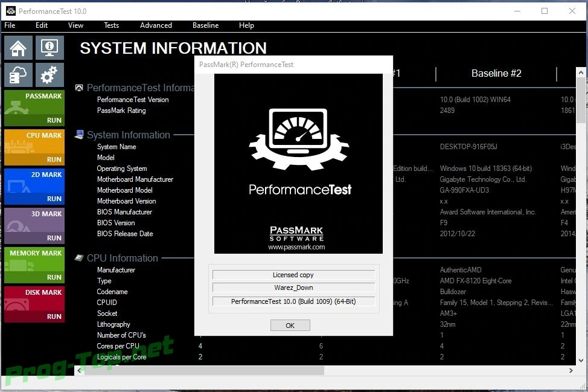Open the cloud baseline management icon

18,75
